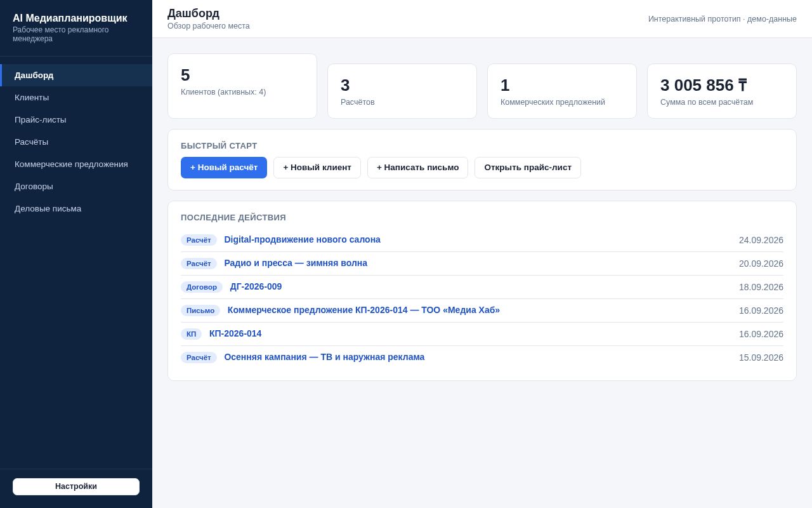
Task: Click the Интерактивный прототип · демо-данные label
Action: (x=723, y=19)
